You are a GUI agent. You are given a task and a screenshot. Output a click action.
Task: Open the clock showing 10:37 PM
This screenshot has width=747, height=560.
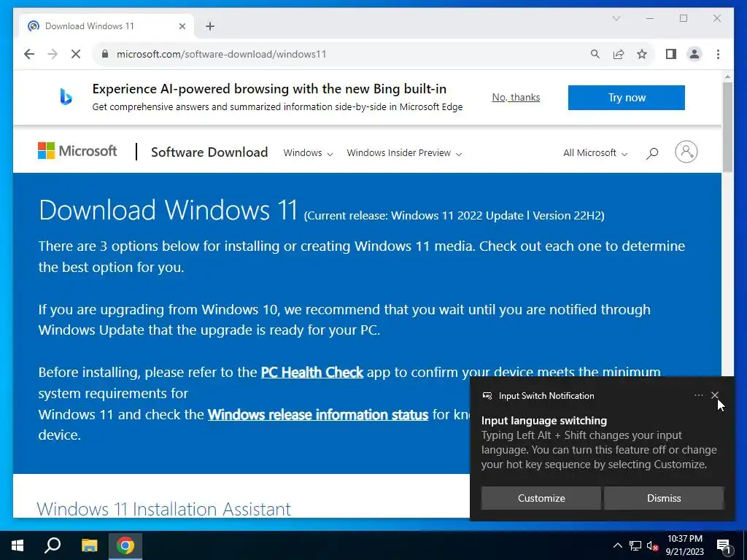coord(684,545)
